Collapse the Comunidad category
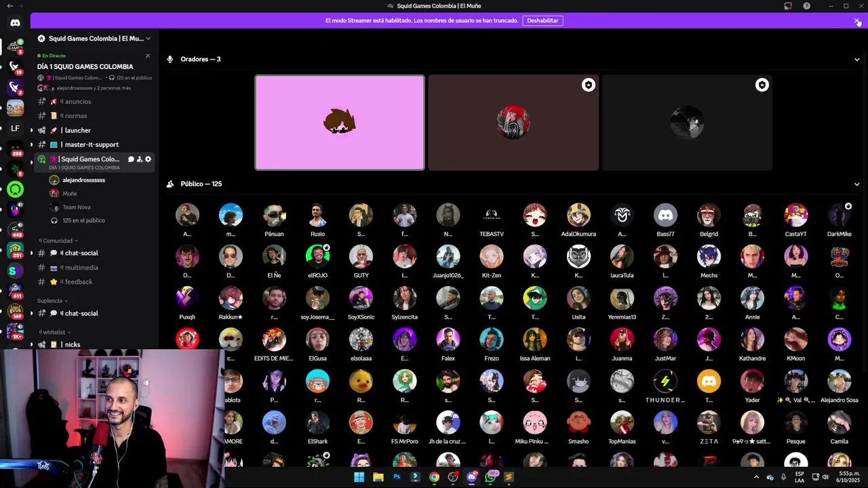The height and width of the screenshot is (488, 868). point(58,241)
